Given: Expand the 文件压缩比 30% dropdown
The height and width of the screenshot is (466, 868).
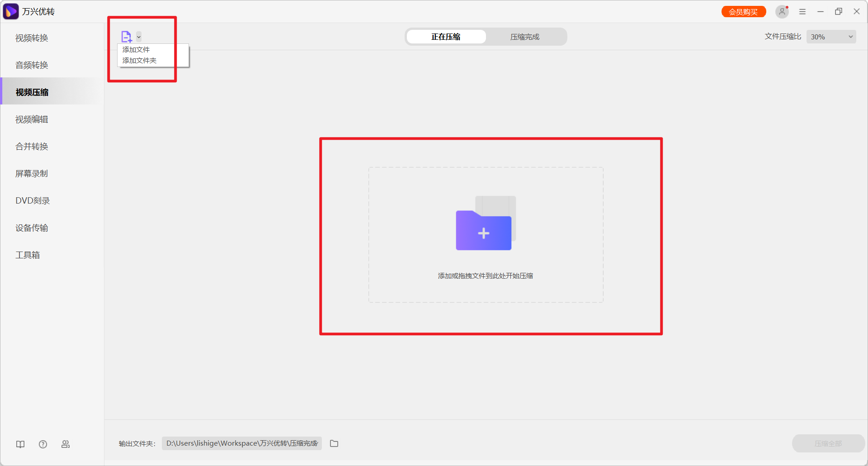Looking at the screenshot, I should click(831, 37).
